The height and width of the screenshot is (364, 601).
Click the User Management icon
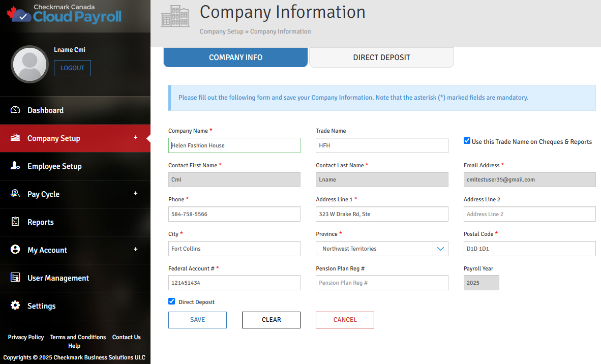tap(15, 278)
